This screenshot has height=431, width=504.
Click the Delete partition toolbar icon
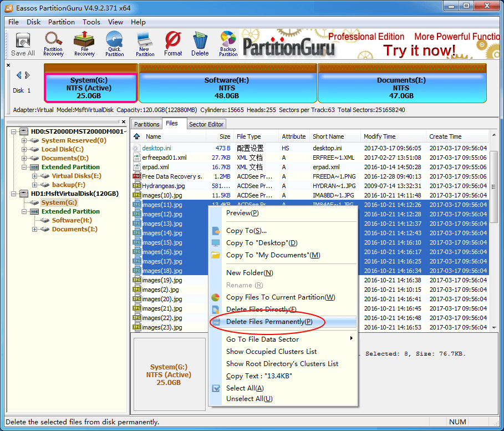pyautogui.click(x=200, y=44)
